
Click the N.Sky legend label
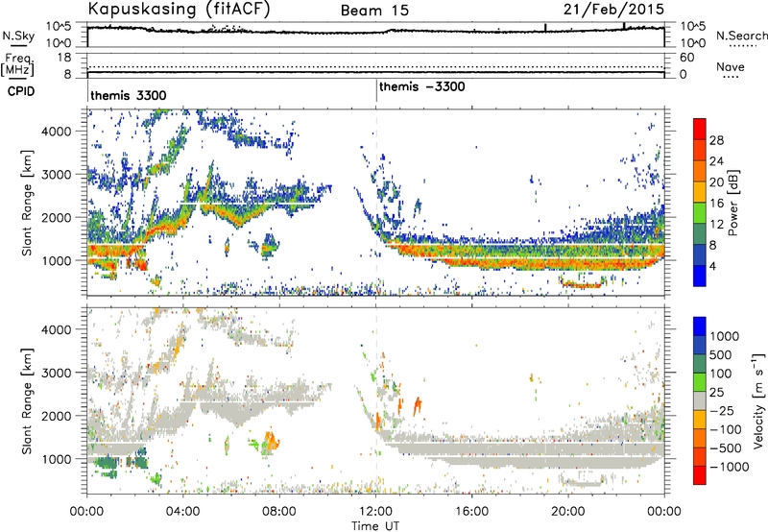coord(18,36)
